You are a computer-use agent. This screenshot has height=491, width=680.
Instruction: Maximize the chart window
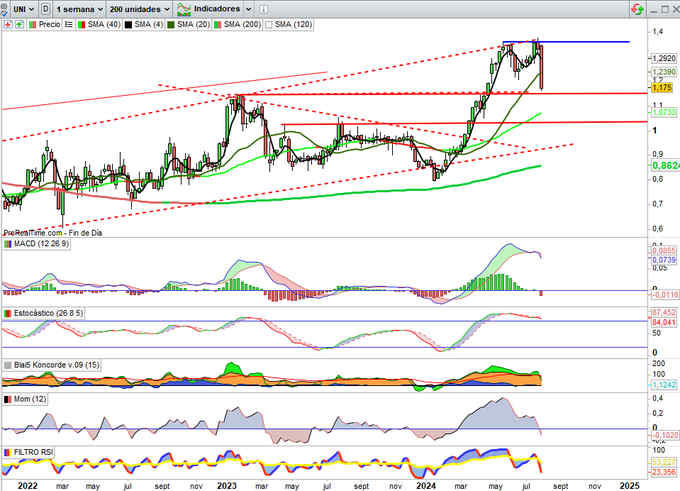click(665, 9)
